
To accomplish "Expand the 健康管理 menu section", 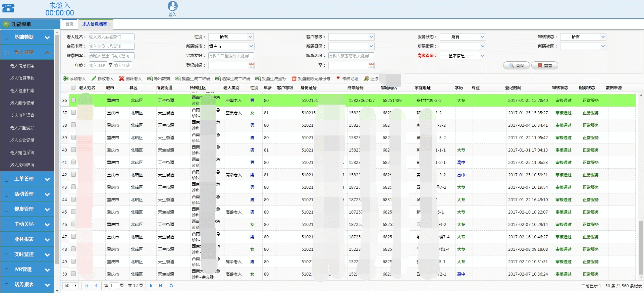I will click(27, 209).
